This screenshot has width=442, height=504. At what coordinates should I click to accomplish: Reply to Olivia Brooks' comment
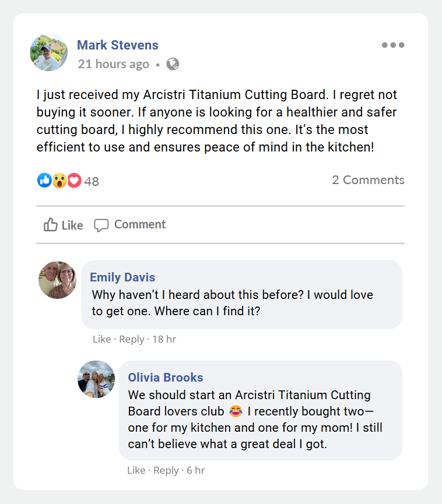[x=166, y=470]
